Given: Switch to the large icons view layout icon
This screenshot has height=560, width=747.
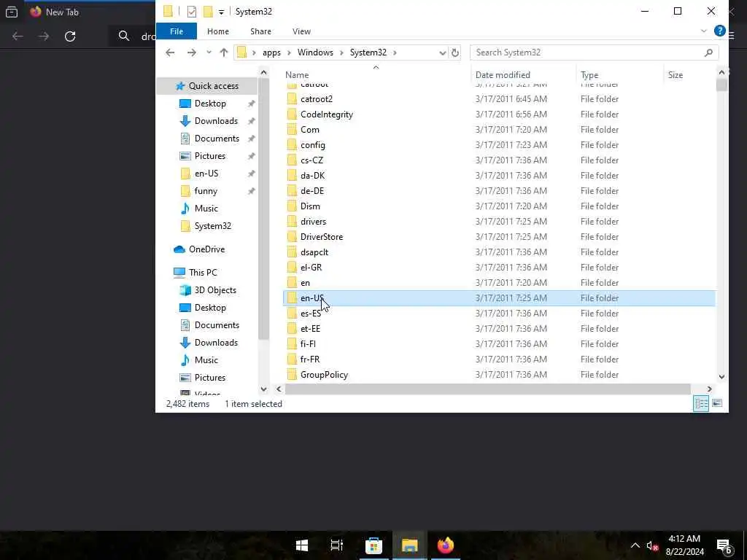Looking at the screenshot, I should (x=717, y=403).
